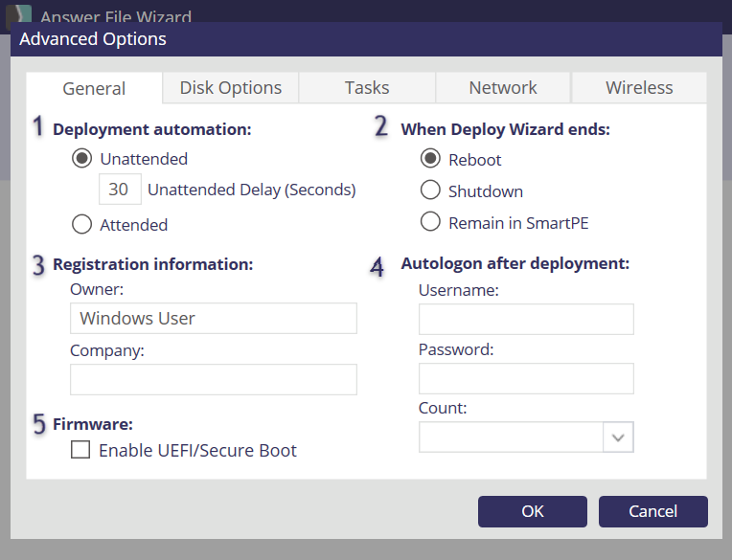The height and width of the screenshot is (560, 732).
Task: Click inside the Count combo box field
Action: tap(511, 437)
